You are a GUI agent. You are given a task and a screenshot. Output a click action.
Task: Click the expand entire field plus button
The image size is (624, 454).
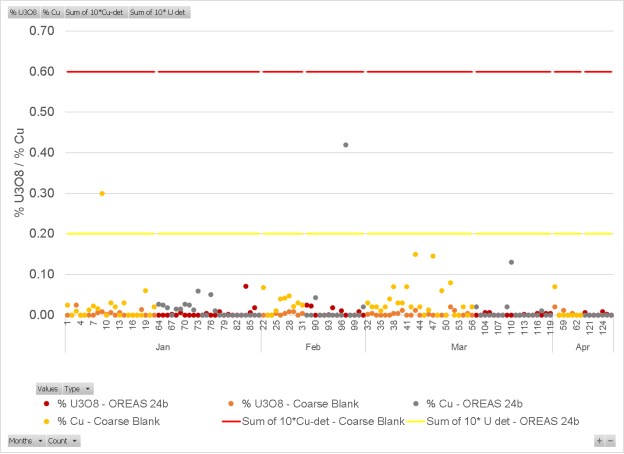point(600,441)
